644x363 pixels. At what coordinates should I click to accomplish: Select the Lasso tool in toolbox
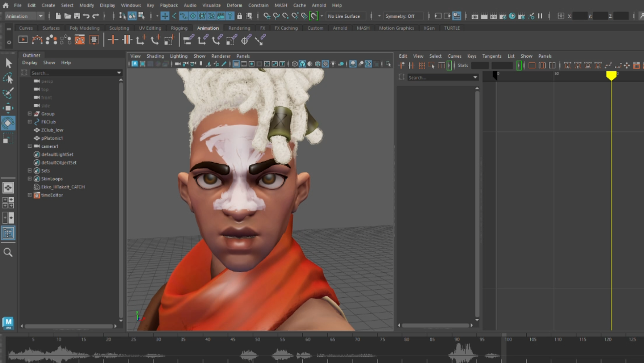pos(8,78)
